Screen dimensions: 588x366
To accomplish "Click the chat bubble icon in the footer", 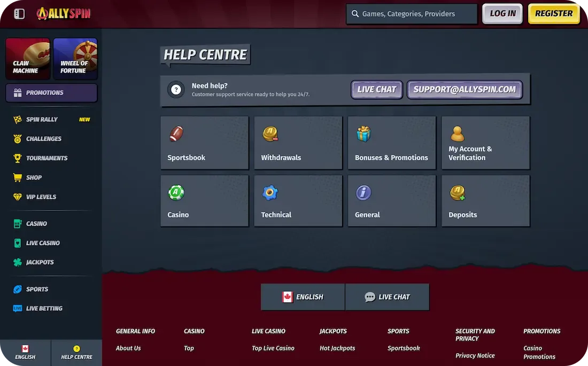I will click(370, 297).
